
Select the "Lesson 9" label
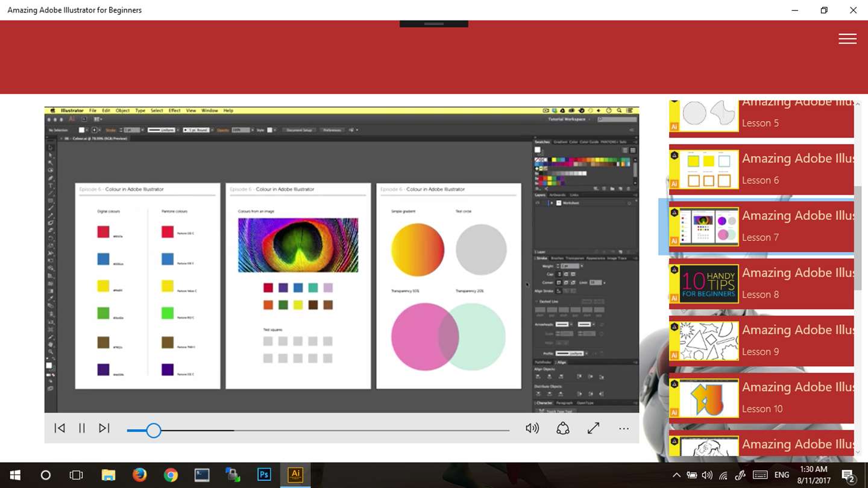[760, 352]
